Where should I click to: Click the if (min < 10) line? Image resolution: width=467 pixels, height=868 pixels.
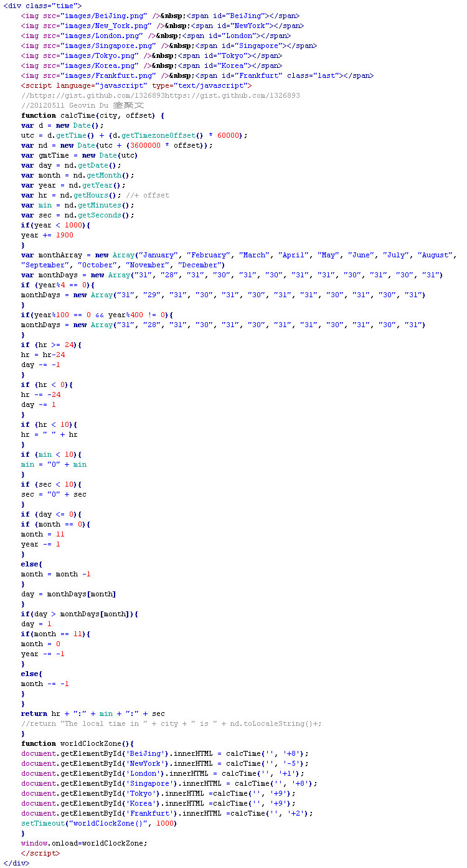pos(52,454)
